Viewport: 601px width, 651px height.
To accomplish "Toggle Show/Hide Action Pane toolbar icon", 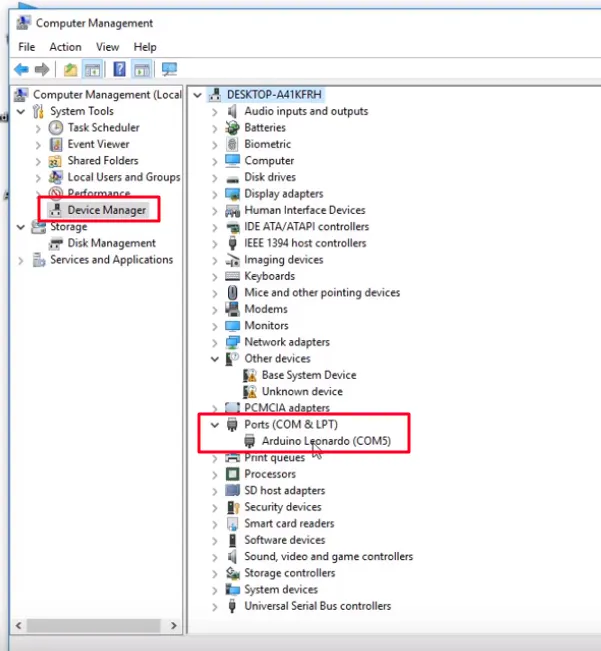I will [141, 69].
